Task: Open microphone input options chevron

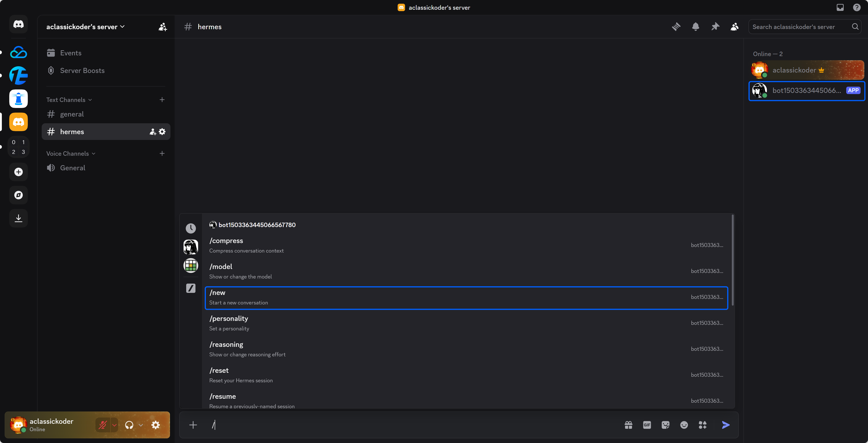Action: 115,425
